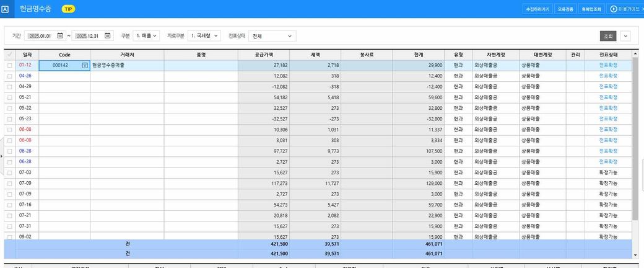Click the 전표상태 column header
This screenshot has height=268, width=644.
pos(608,55)
